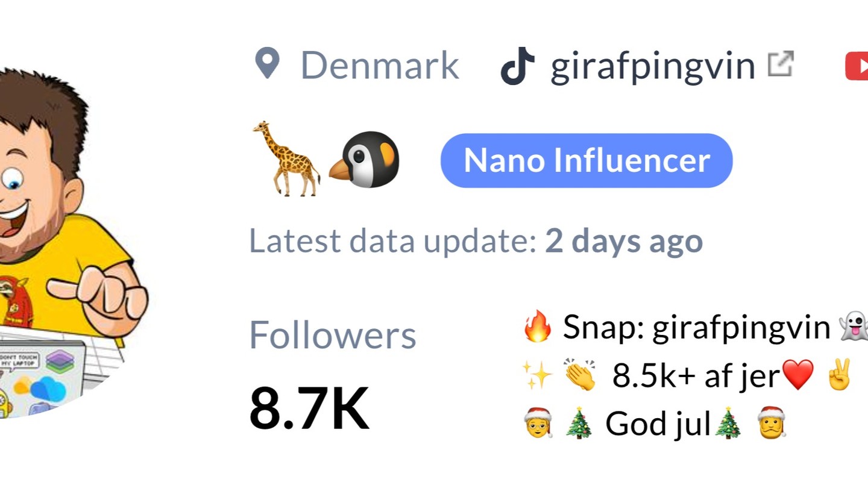Viewport: 868px width, 488px height.
Task: Click the sparkles emoji in bio
Action: pos(537,376)
